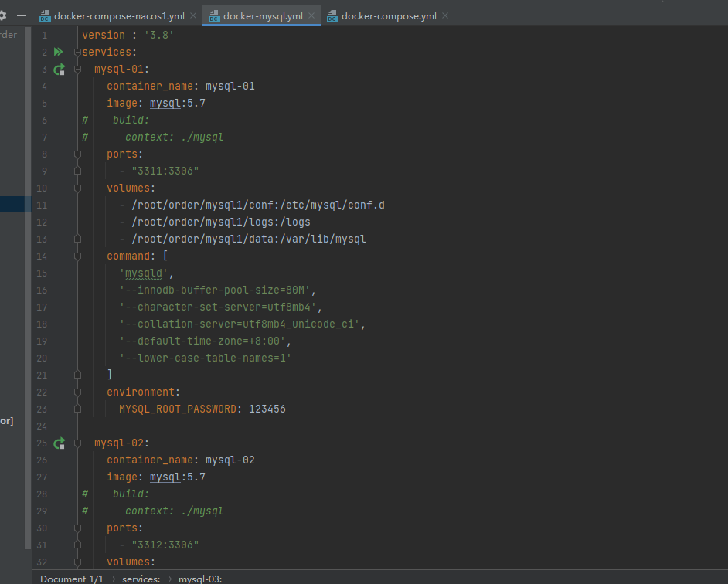Click the "3311:3306" port mapping

pos(165,171)
